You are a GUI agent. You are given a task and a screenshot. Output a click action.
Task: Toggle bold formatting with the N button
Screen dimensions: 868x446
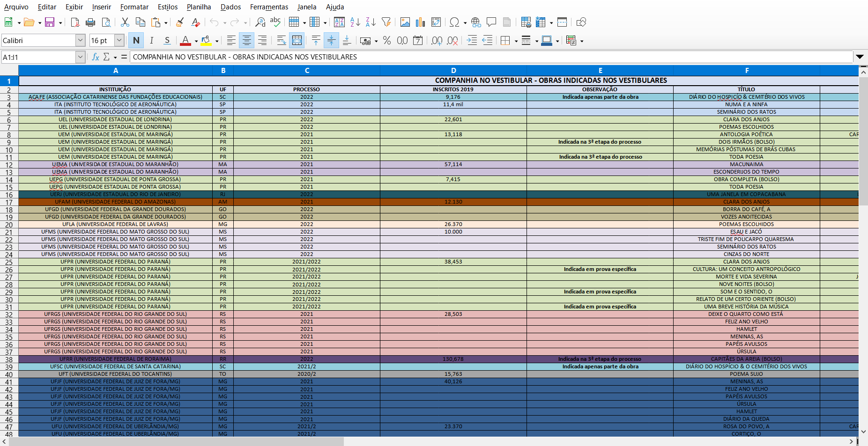click(x=136, y=41)
